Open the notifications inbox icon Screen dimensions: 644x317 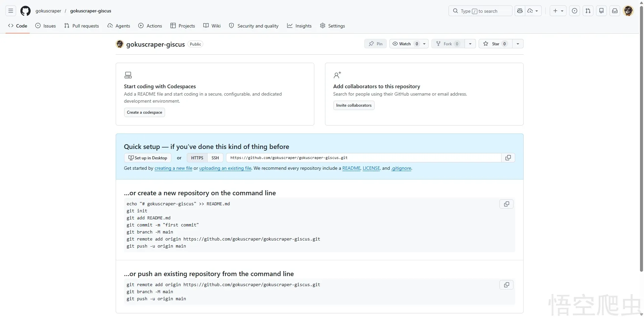coord(614,11)
